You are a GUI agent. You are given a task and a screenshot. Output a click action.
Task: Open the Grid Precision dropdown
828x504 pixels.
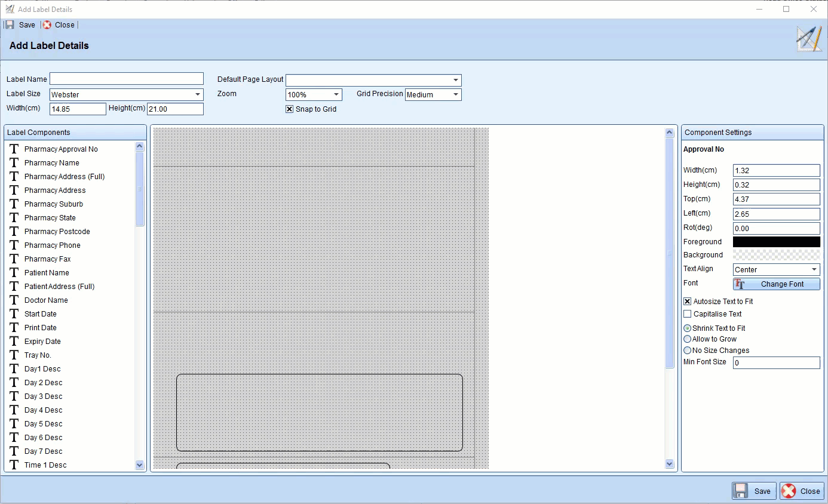click(x=456, y=94)
